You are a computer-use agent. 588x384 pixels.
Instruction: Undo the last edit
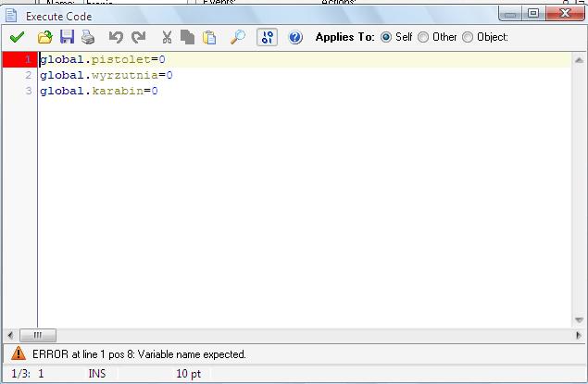point(116,38)
